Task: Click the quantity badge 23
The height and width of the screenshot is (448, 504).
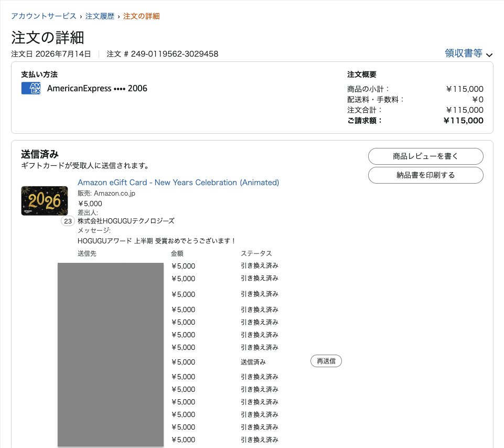Action: [68, 221]
